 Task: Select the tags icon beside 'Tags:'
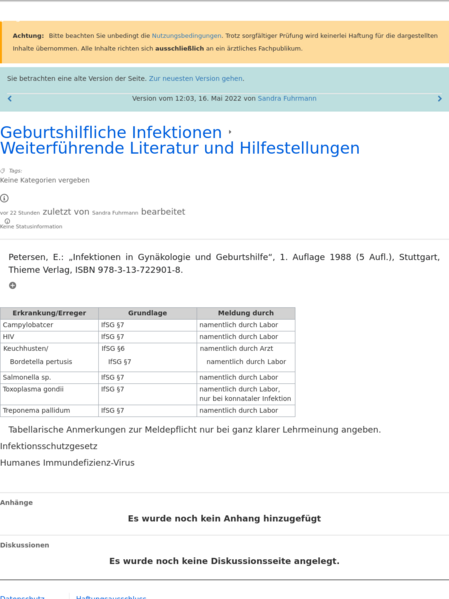point(3,171)
